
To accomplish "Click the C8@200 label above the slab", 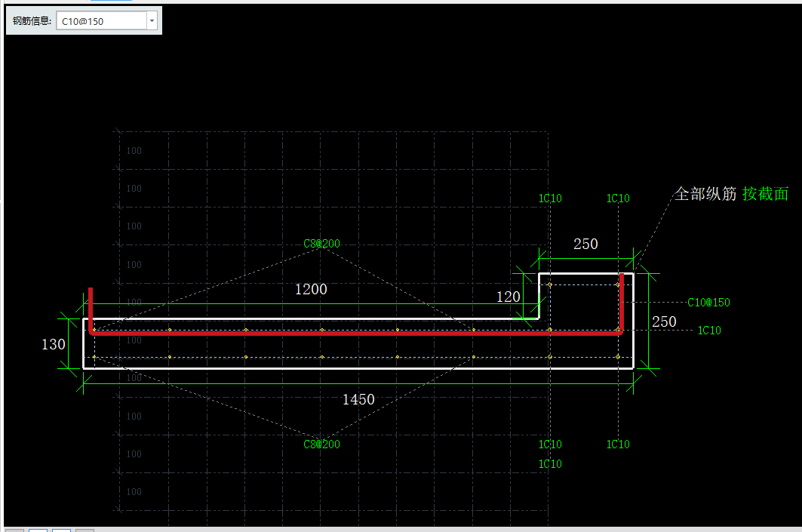I will click(321, 244).
